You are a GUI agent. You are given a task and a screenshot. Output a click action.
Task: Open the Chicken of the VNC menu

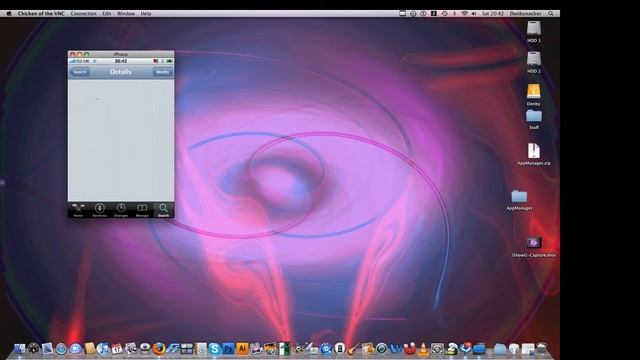[x=41, y=13]
